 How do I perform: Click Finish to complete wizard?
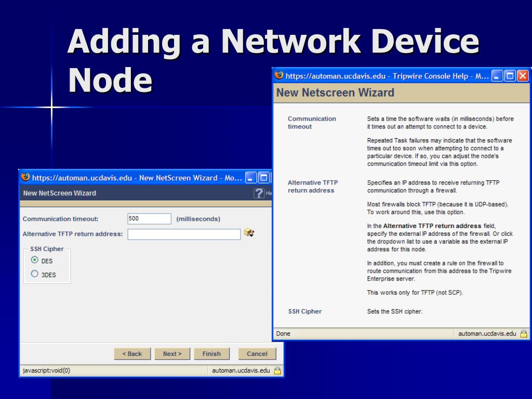(x=212, y=354)
